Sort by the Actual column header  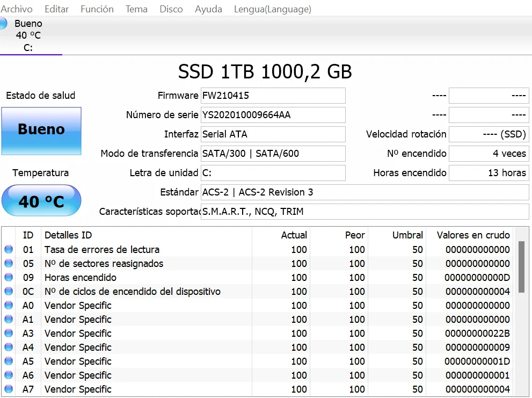(281, 235)
